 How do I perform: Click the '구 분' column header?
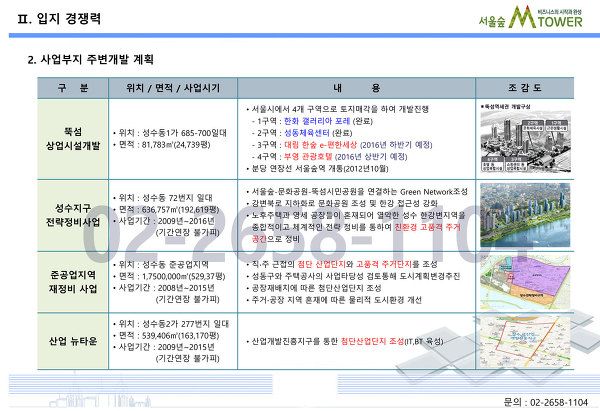coord(73,88)
